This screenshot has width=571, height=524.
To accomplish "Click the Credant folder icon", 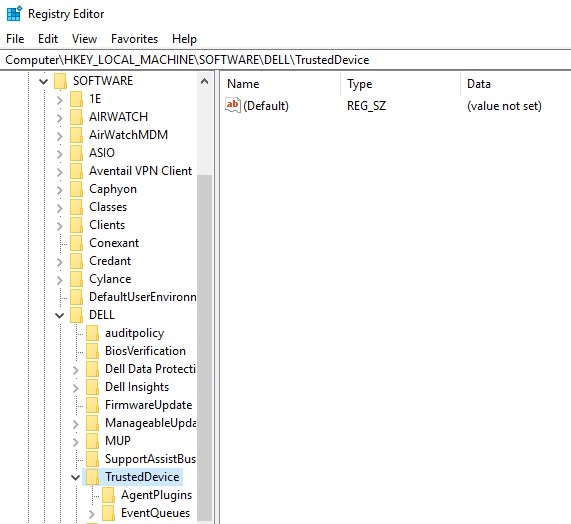I will pyautogui.click(x=76, y=261).
